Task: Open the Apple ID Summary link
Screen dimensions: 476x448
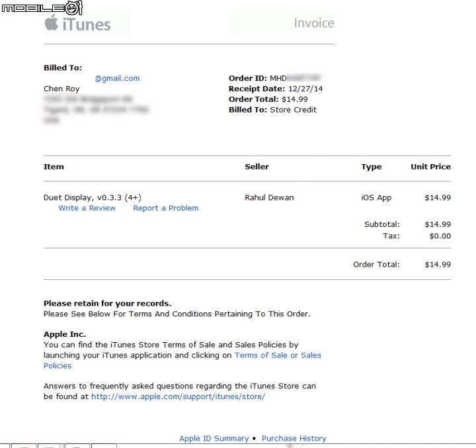Action: pyautogui.click(x=214, y=438)
